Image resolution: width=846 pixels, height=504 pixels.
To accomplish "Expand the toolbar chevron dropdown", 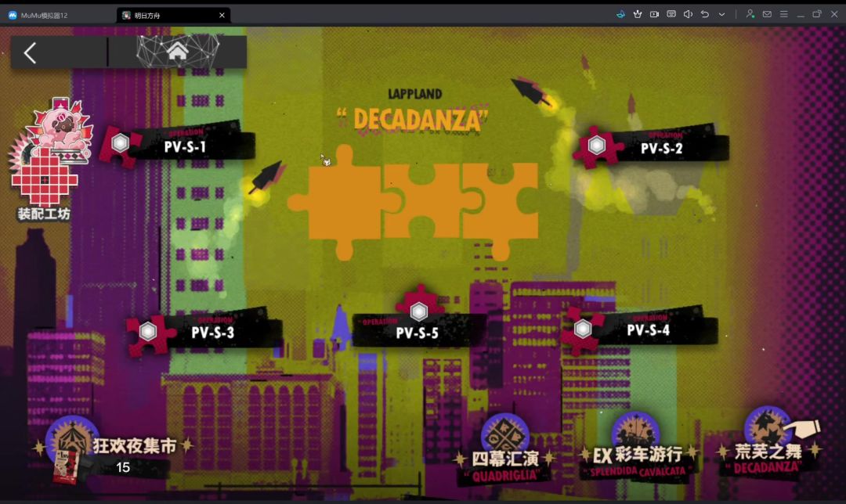I will (722, 15).
